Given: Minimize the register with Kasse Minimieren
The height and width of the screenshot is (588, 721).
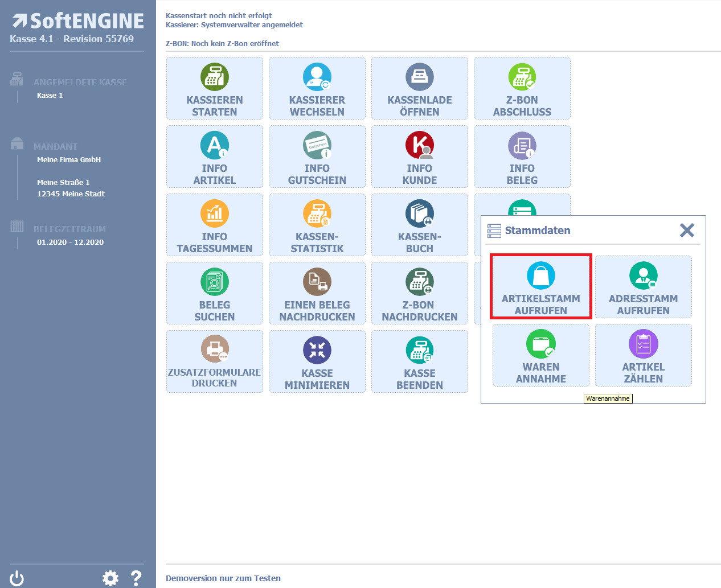Looking at the screenshot, I should click(317, 361).
